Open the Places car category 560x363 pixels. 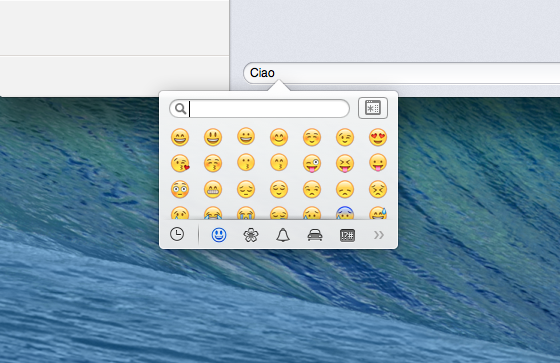[x=315, y=235]
